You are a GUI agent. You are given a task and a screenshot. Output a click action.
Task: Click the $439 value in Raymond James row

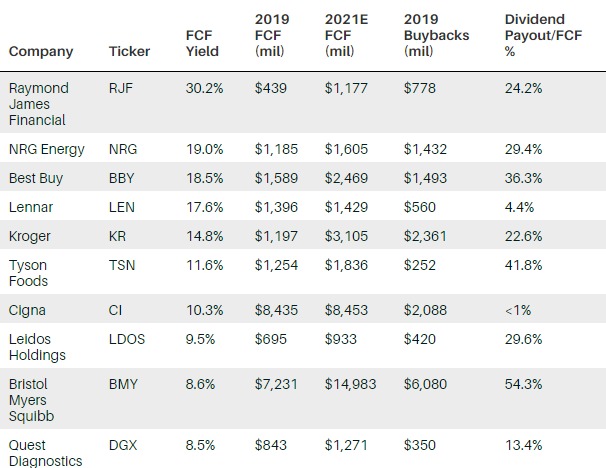[x=271, y=88]
